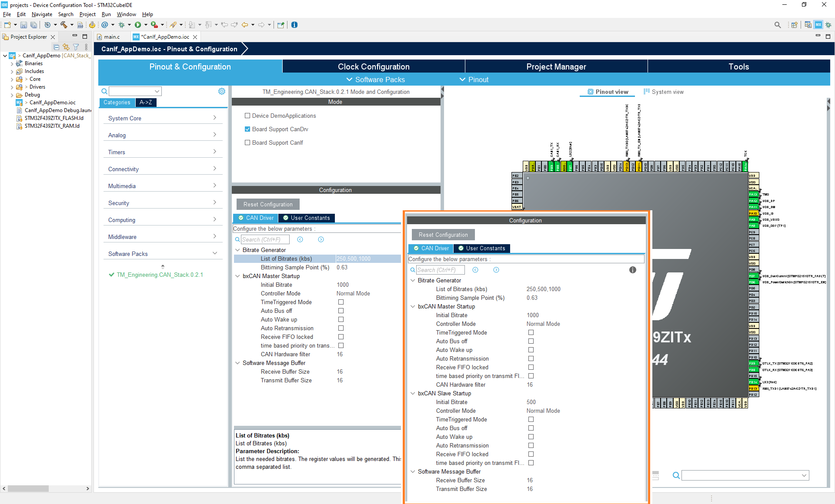Switch categories list to A->Z
Viewport: 835px width, 504px height.
[x=146, y=103]
